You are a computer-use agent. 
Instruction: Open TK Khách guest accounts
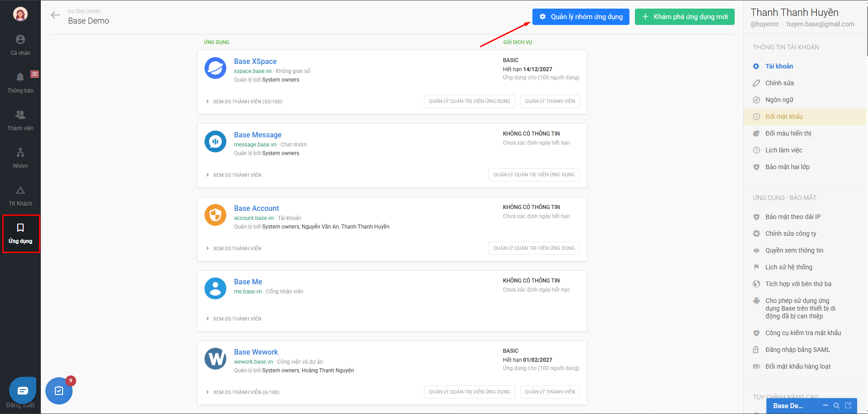click(20, 196)
